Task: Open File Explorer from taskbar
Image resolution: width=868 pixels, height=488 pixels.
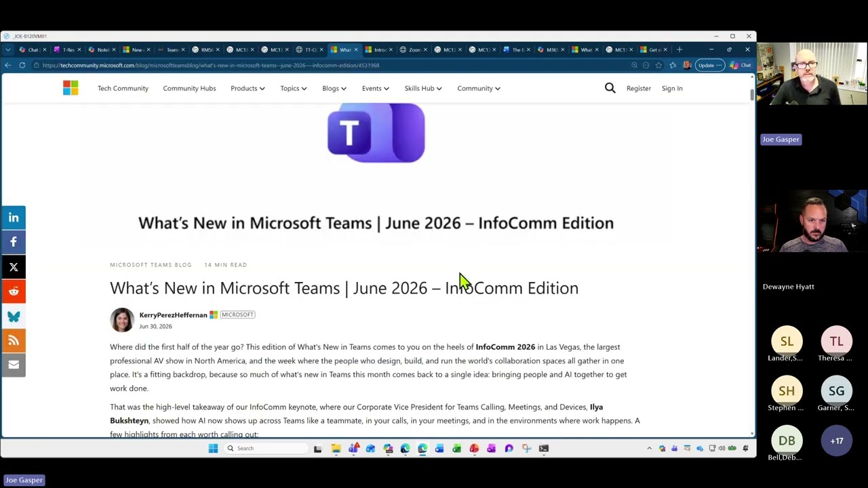Action: point(336,448)
